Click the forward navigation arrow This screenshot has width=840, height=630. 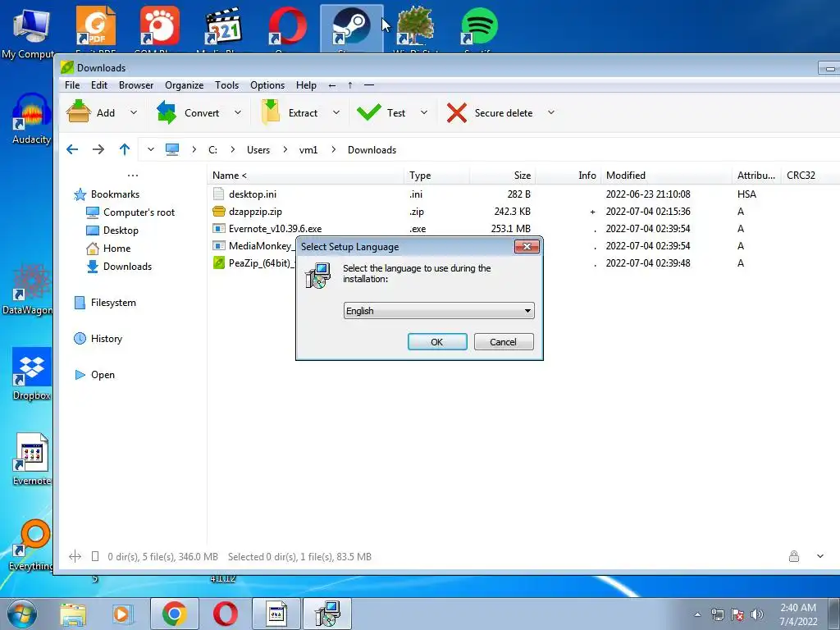98,149
